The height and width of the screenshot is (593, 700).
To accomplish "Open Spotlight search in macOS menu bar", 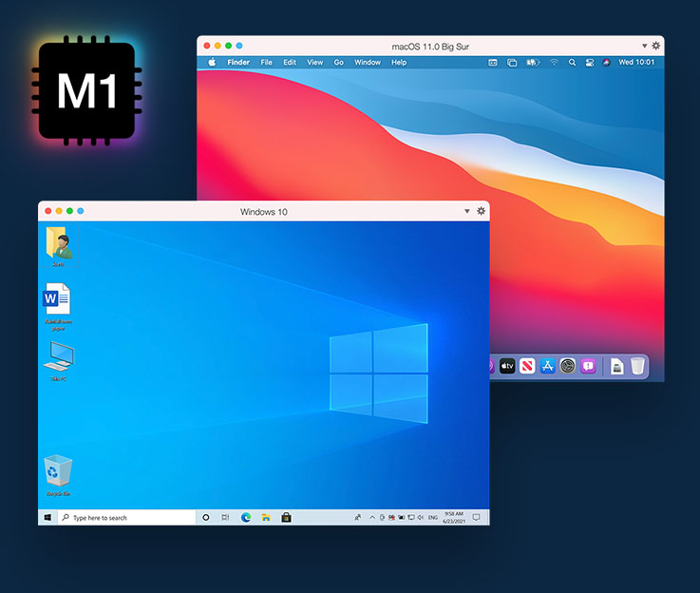I will (x=572, y=63).
